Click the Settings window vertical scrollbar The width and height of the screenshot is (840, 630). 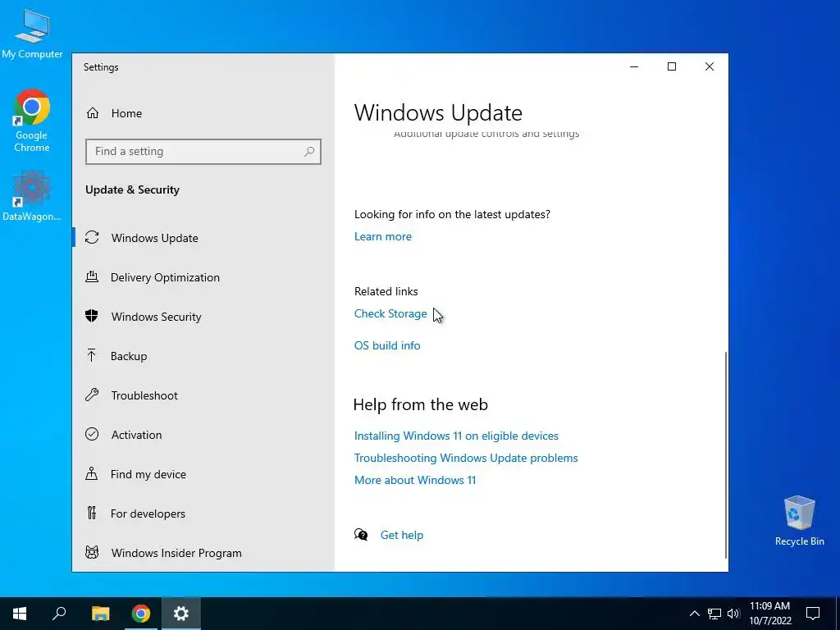[x=726, y=454]
